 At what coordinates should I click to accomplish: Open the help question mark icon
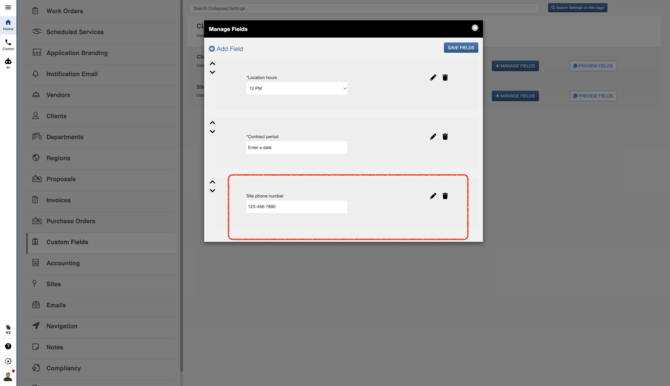(8, 346)
